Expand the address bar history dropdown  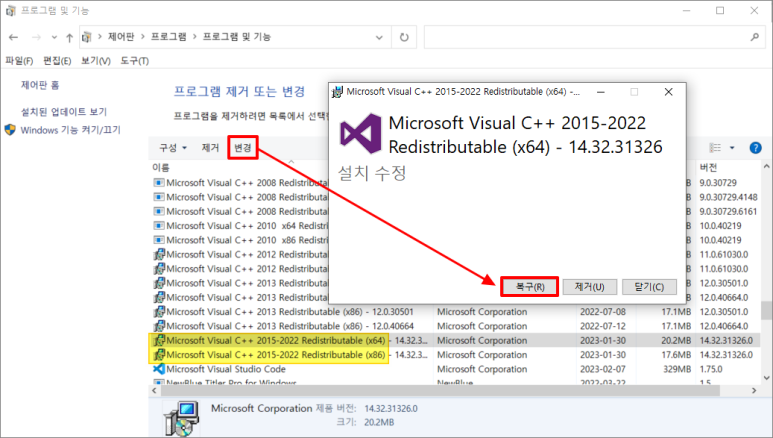[x=379, y=37]
